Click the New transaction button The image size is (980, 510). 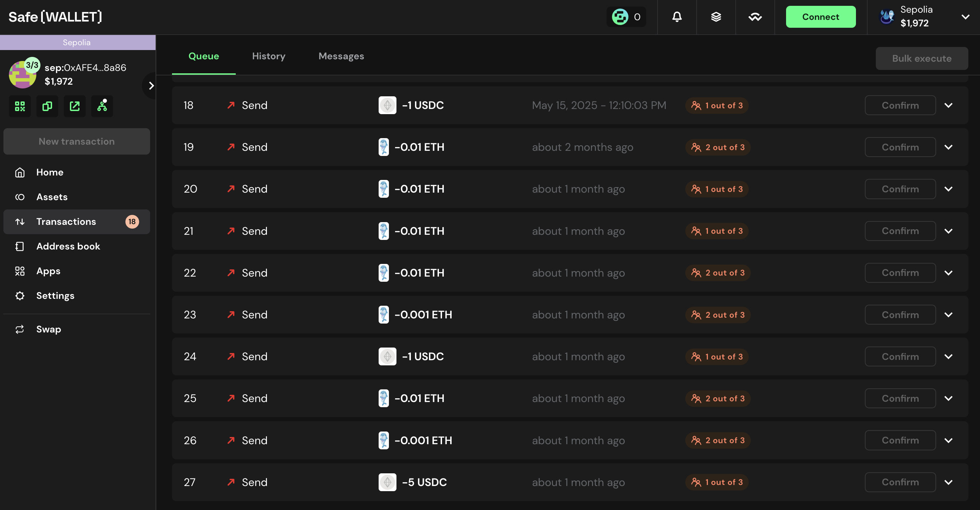[77, 141]
